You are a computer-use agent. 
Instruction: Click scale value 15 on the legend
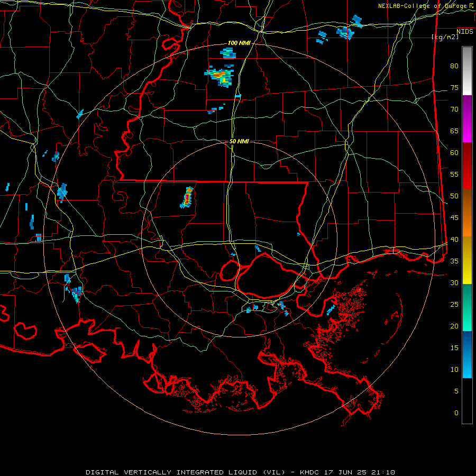point(454,348)
